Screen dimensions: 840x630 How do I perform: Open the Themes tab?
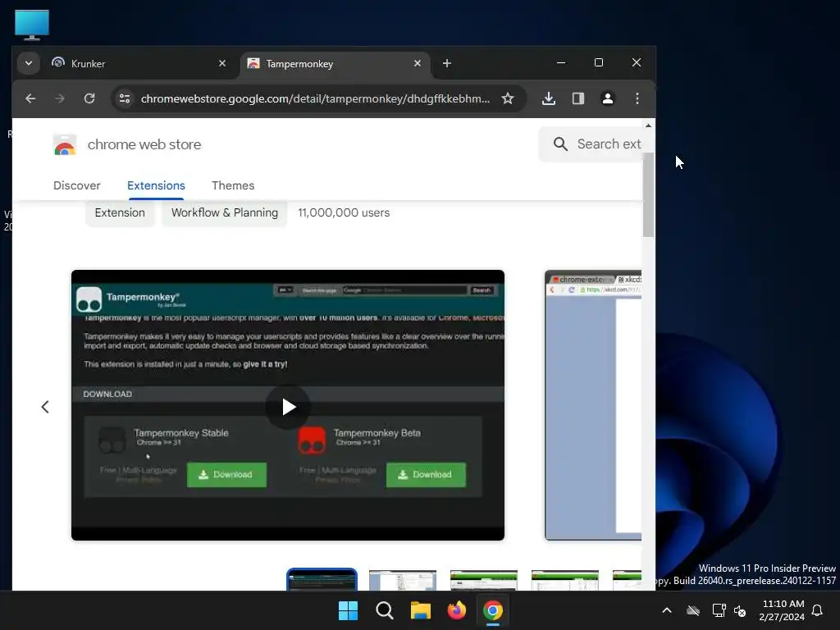point(233,185)
